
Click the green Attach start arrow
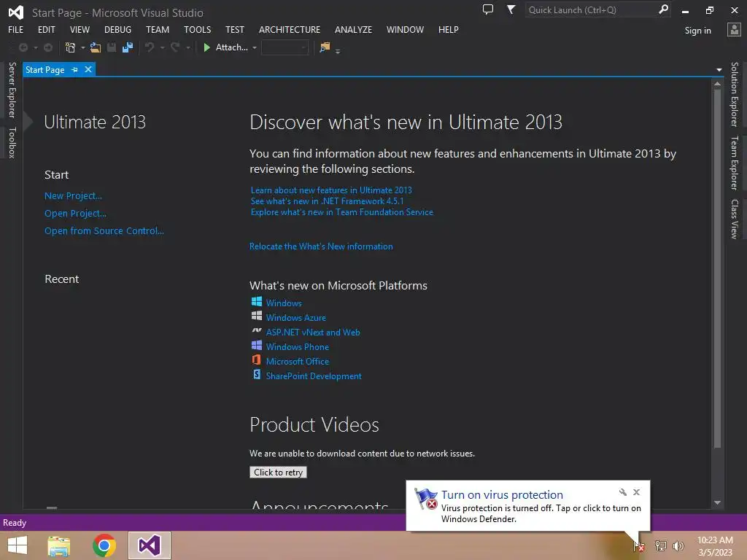(x=206, y=47)
